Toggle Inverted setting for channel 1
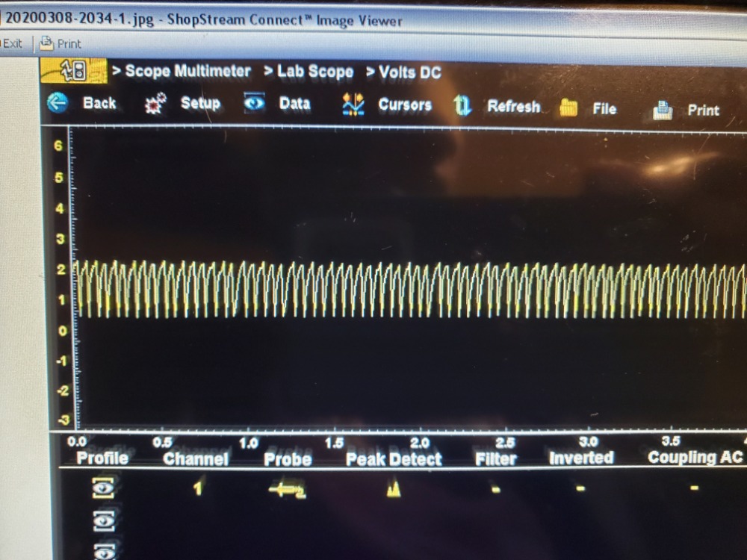Viewport: 747px width, 560px height. tap(580, 490)
